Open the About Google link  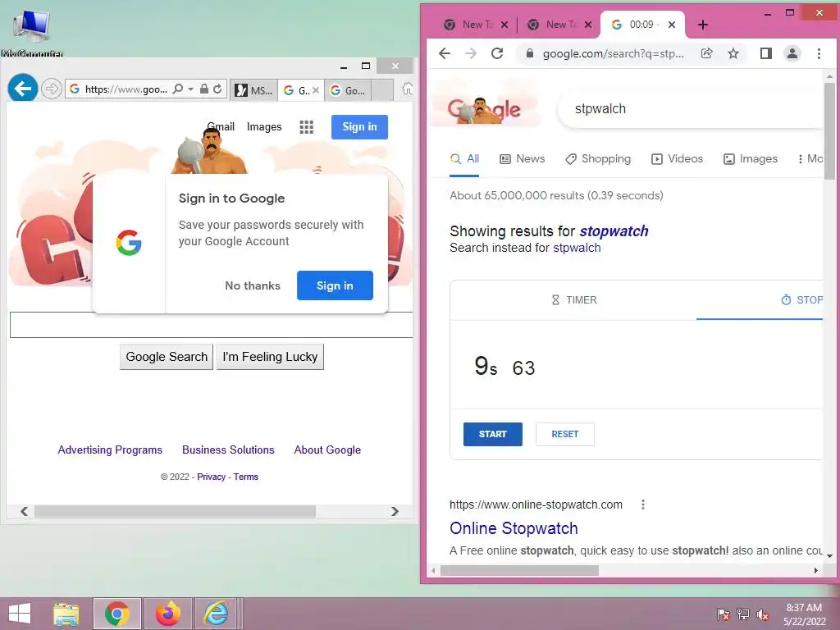327,450
